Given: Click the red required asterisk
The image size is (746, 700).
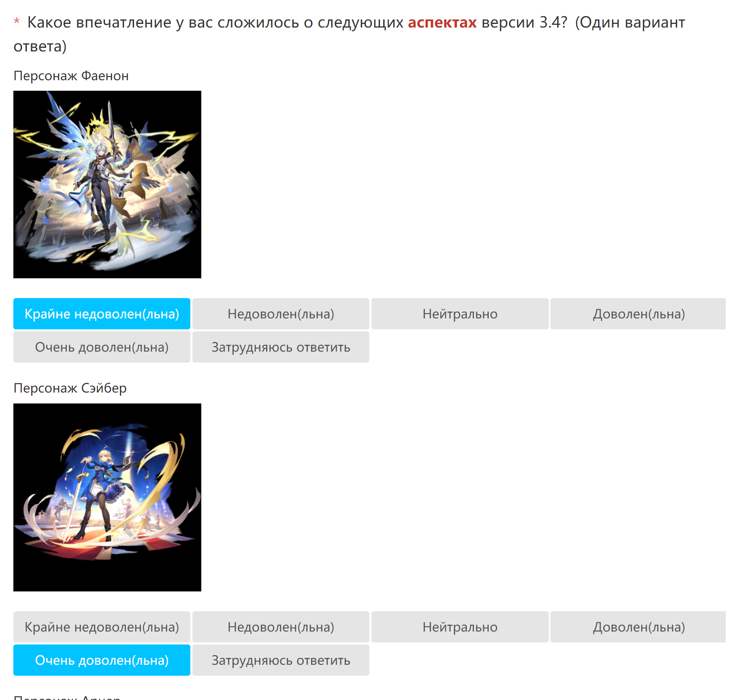Looking at the screenshot, I should [17, 21].
